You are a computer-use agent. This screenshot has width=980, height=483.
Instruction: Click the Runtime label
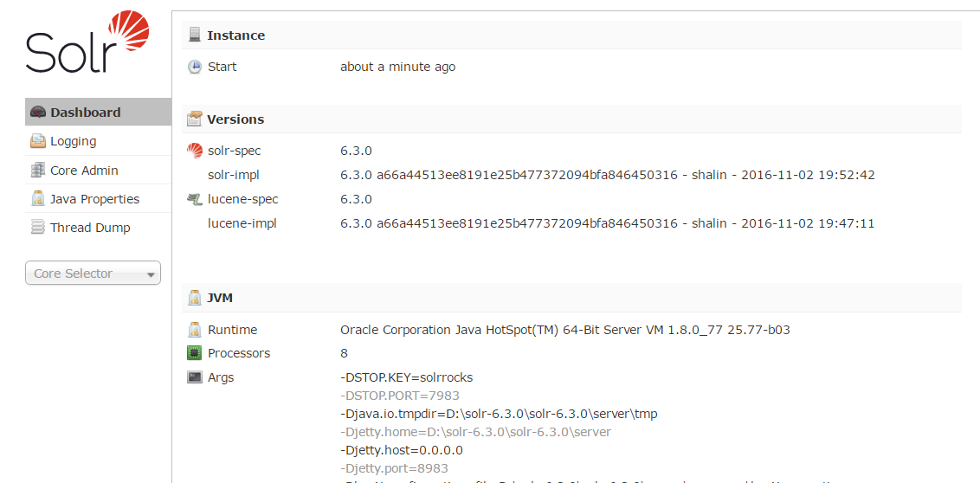point(233,329)
